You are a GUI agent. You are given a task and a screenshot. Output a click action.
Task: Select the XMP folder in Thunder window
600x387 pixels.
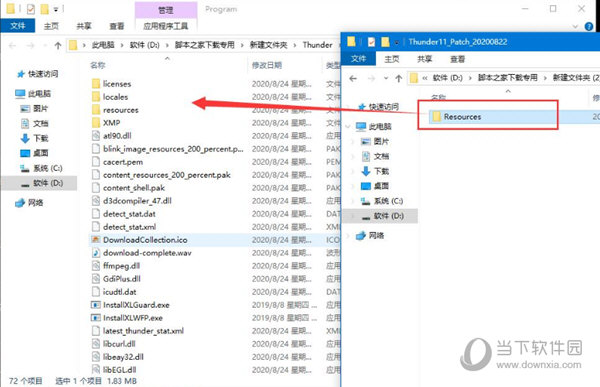click(111, 123)
